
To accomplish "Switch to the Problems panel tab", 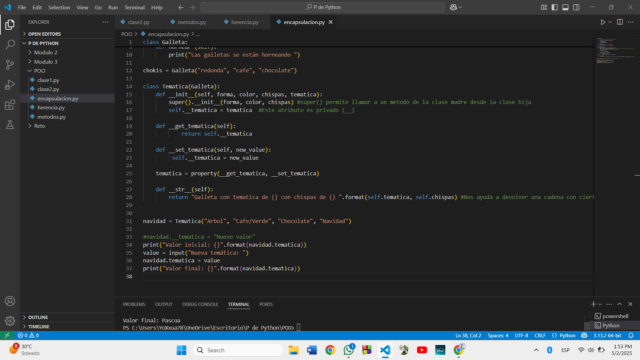I will coord(134,304).
